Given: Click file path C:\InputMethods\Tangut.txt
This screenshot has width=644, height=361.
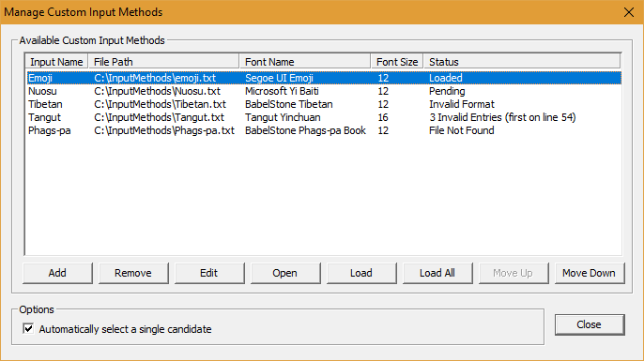Looking at the screenshot, I should pos(160,117).
